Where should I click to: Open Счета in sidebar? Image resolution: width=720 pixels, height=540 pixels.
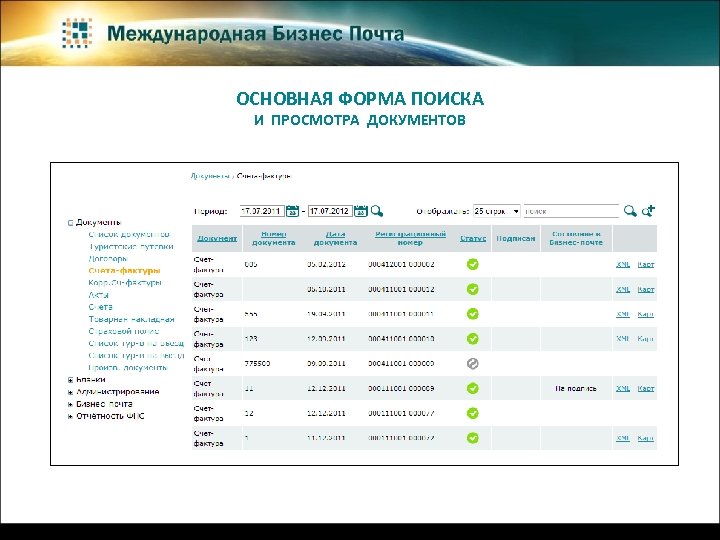(x=100, y=307)
